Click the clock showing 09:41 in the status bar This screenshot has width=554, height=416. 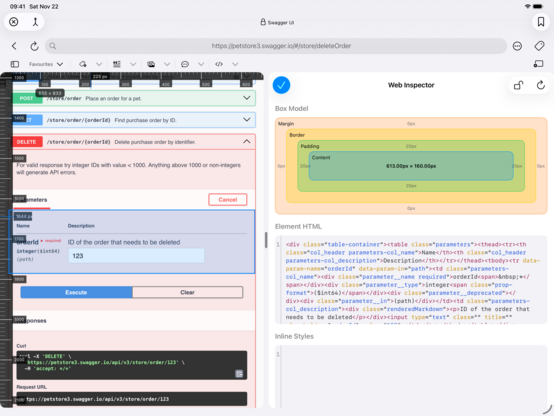17,6
